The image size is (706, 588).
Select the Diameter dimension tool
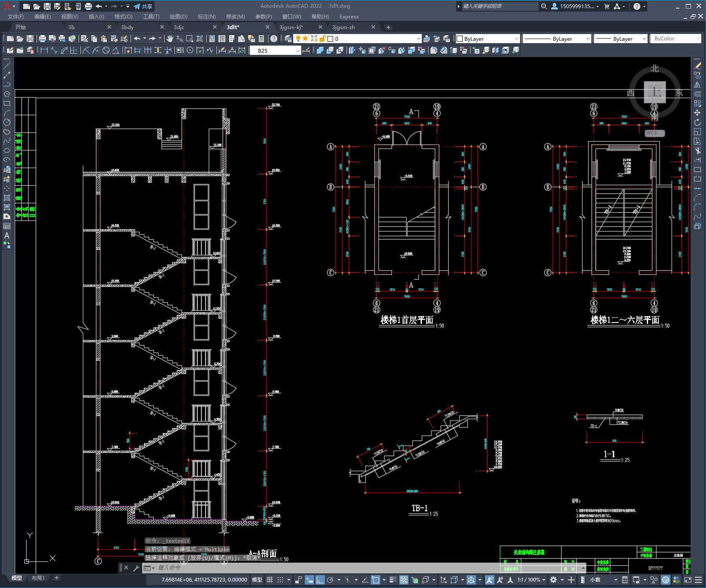(106, 50)
